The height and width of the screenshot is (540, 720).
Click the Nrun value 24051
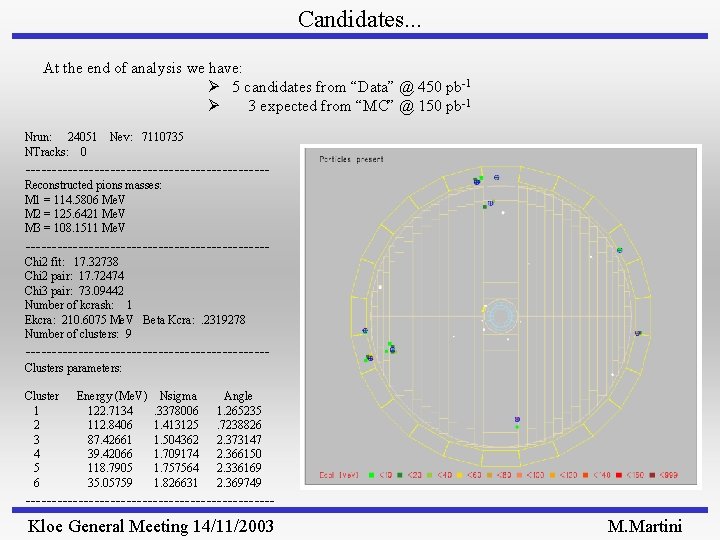[82, 136]
